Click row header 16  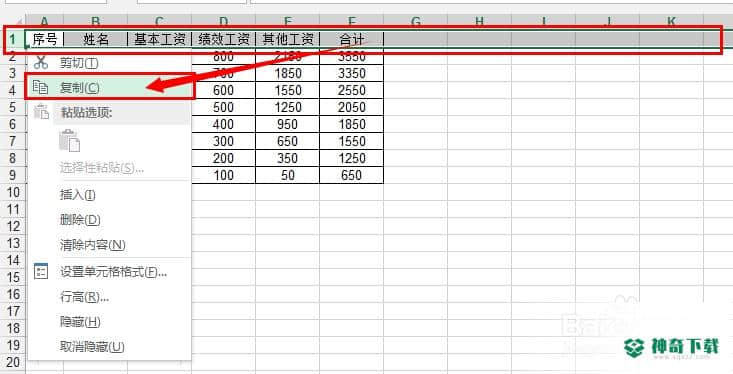point(13,294)
